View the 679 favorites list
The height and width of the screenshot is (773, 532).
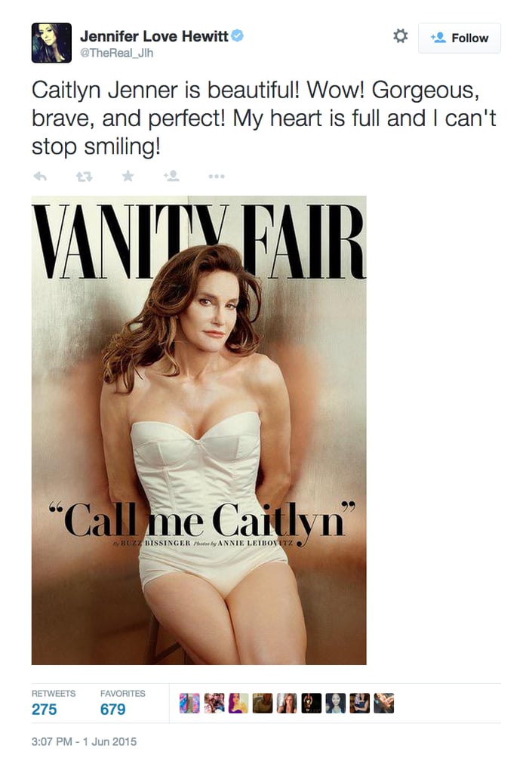123,703
